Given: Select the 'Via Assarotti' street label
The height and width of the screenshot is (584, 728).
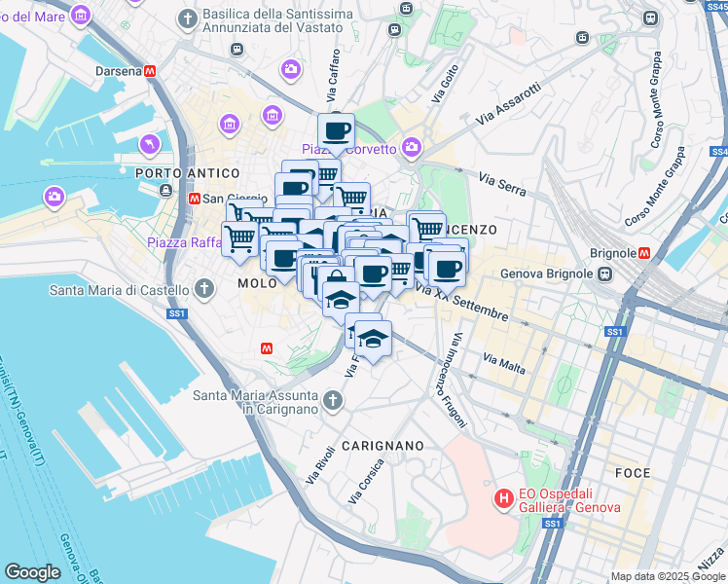Looking at the screenshot, I should (508, 103).
